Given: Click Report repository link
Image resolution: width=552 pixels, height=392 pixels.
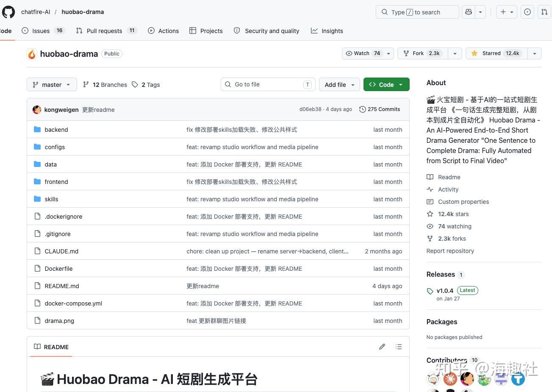Looking at the screenshot, I should click(x=450, y=251).
